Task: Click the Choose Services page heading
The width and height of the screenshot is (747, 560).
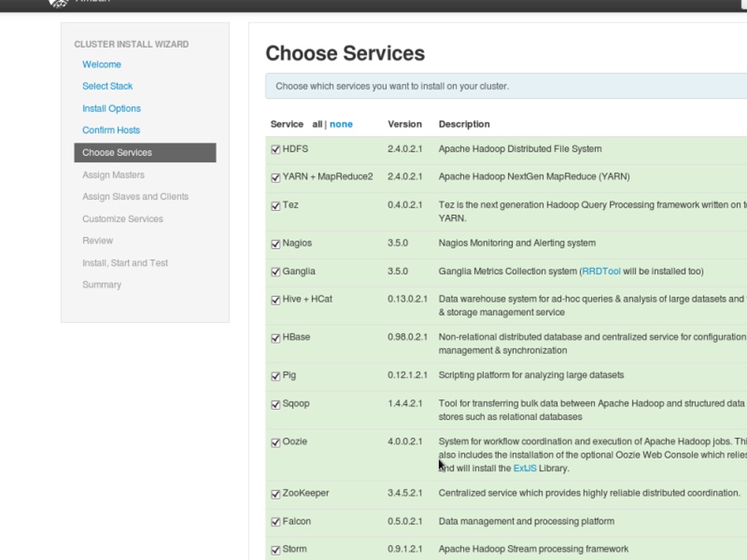Action: 345,53
